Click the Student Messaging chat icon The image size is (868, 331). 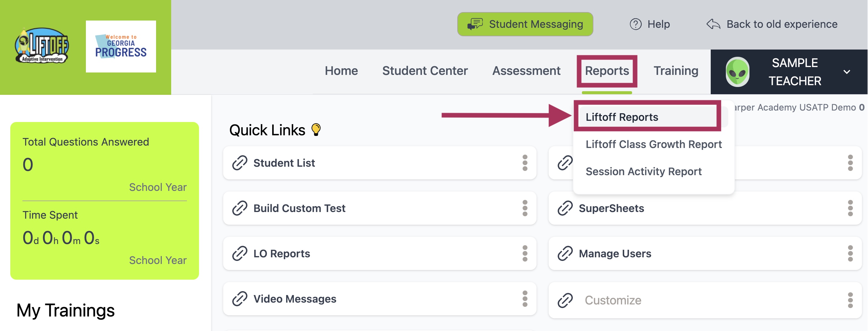475,24
